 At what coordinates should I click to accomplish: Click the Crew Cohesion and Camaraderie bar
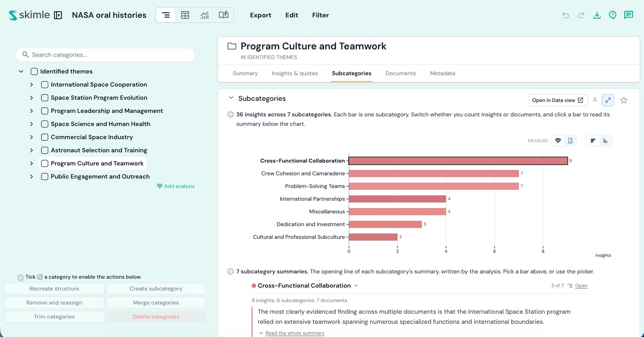tap(434, 173)
